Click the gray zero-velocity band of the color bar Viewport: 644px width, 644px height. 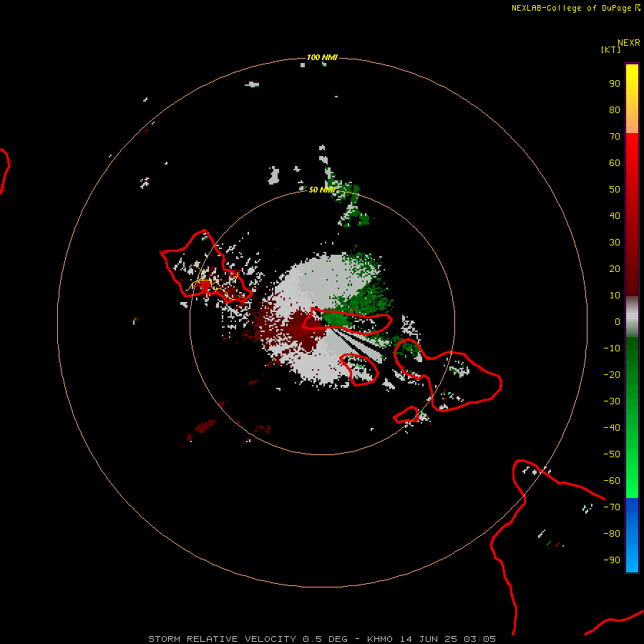coord(632,317)
